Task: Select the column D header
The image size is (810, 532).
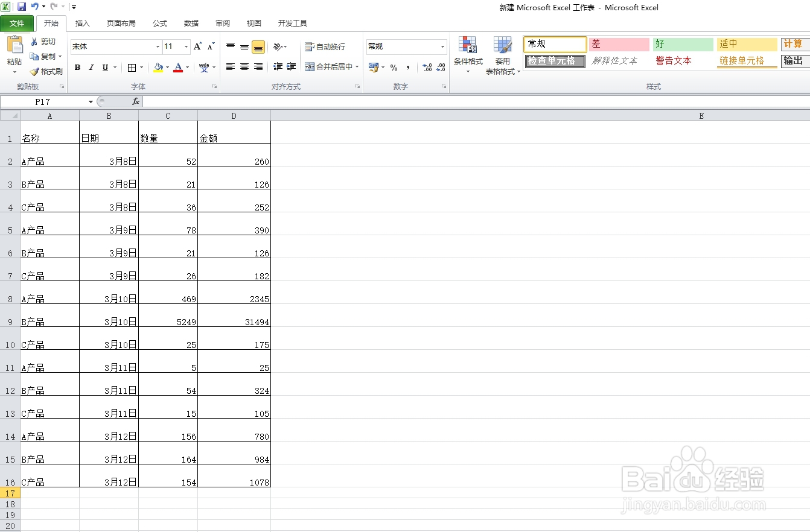Action: point(234,116)
